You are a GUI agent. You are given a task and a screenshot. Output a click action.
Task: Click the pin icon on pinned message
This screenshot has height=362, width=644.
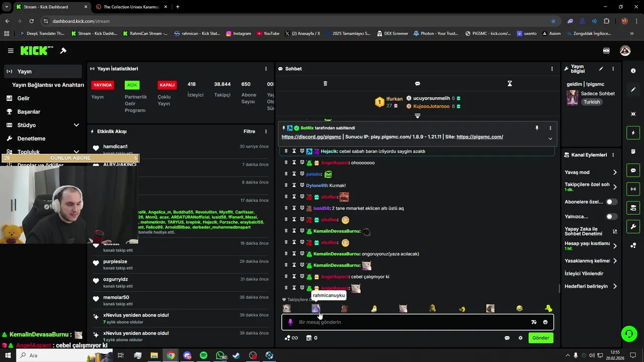point(537,128)
